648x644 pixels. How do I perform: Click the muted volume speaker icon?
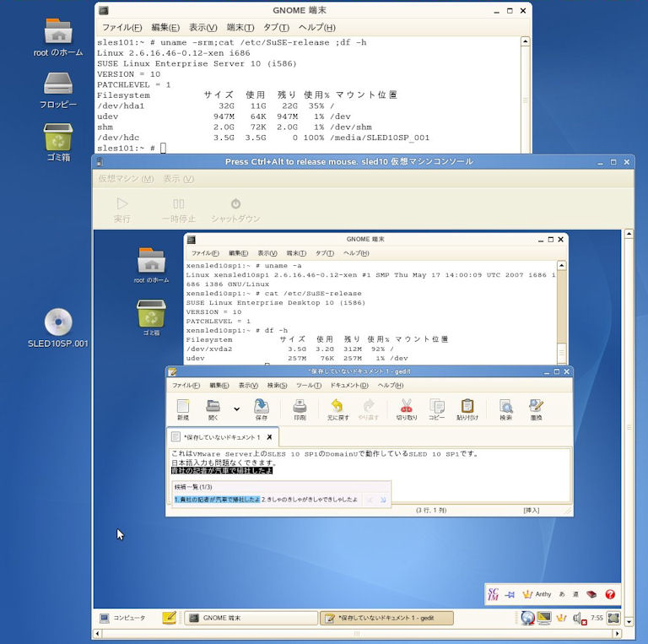(580, 619)
